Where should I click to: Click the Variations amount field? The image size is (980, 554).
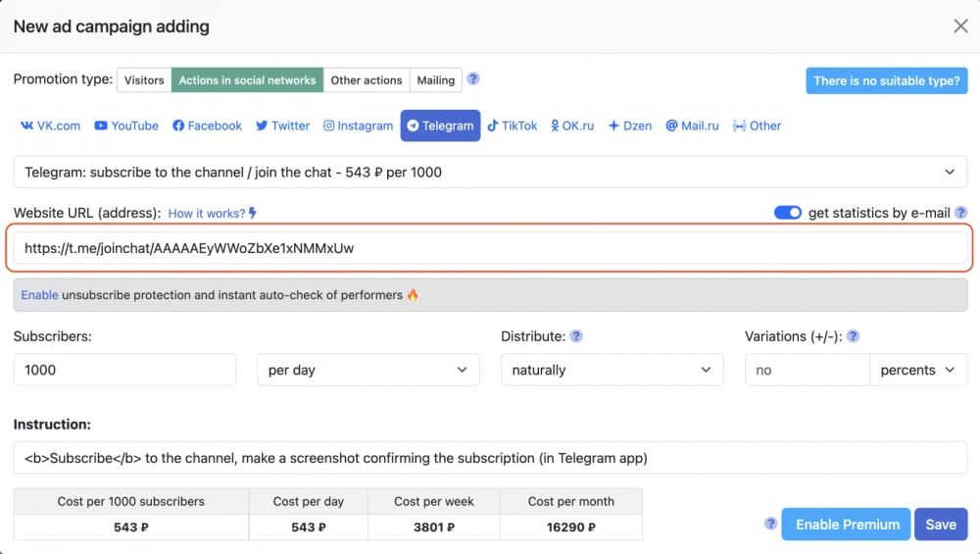click(x=807, y=370)
